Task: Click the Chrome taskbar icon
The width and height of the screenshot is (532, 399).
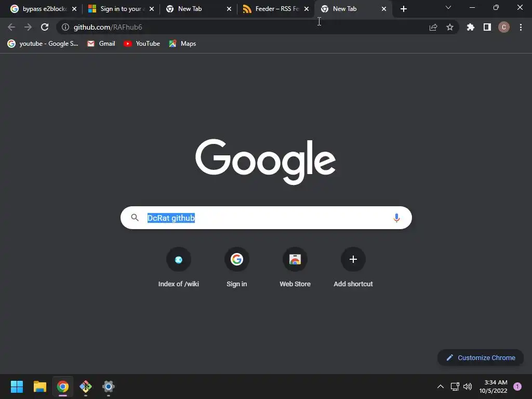Action: pos(63,387)
